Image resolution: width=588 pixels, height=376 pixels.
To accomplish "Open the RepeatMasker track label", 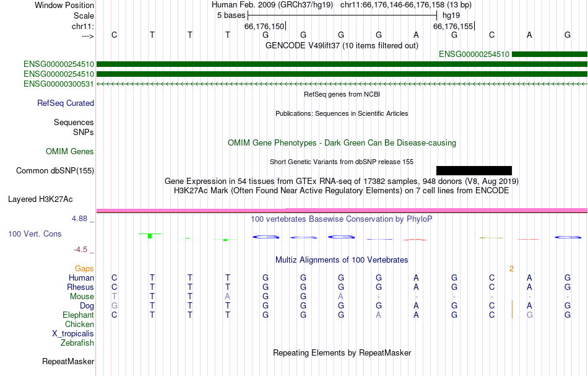I will point(68,361).
